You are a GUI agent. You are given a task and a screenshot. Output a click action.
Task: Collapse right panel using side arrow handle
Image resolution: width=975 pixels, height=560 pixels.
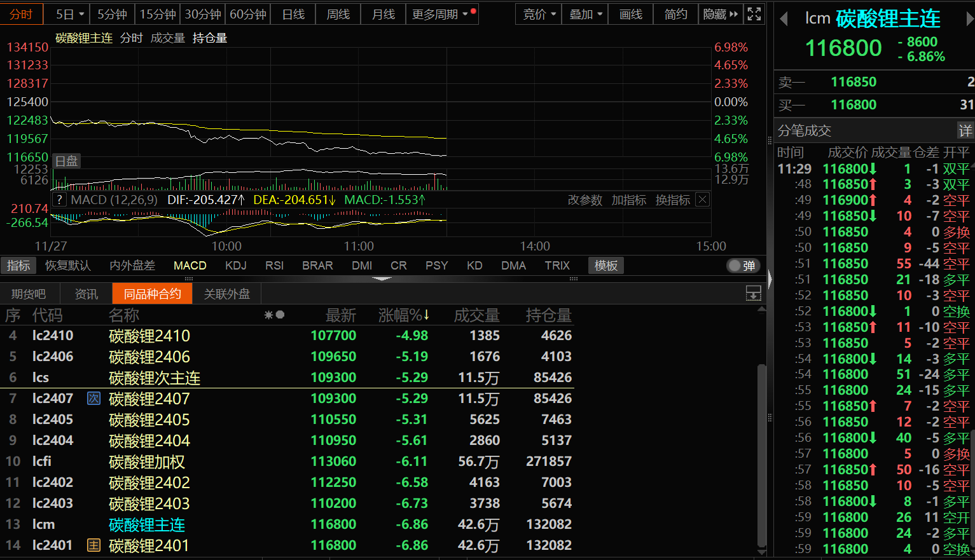(770, 280)
